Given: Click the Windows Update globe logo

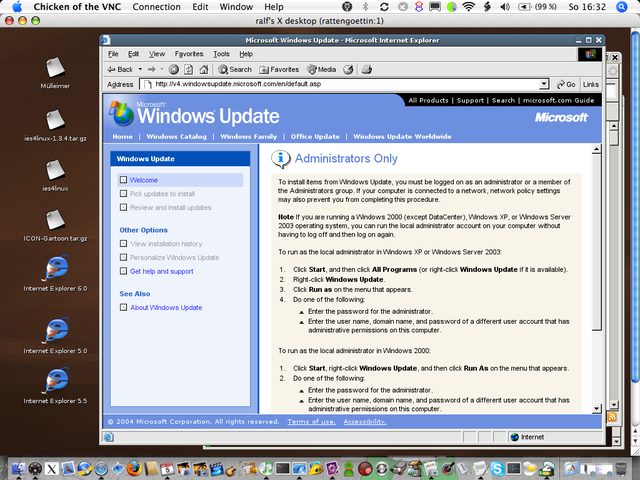Looking at the screenshot, I should [121, 113].
